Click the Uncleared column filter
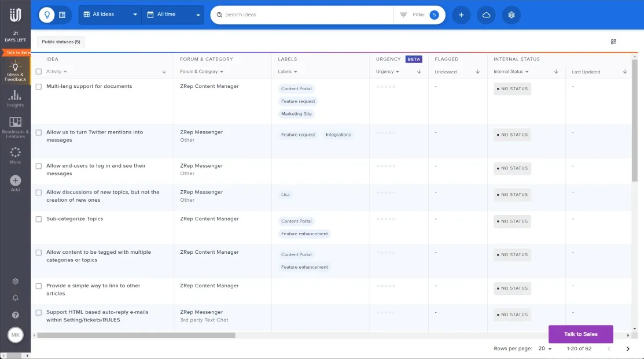The width and height of the screenshot is (644, 359). pyautogui.click(x=446, y=72)
